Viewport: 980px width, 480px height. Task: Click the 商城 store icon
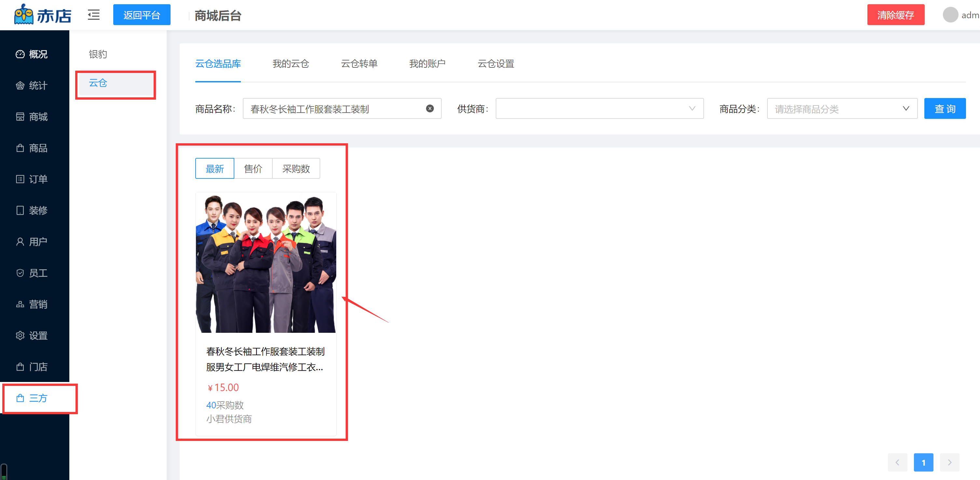(20, 117)
